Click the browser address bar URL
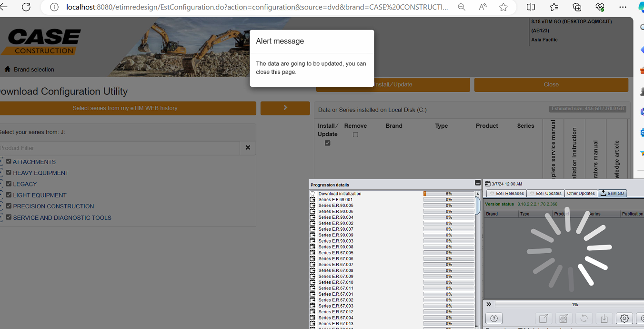 click(x=257, y=7)
